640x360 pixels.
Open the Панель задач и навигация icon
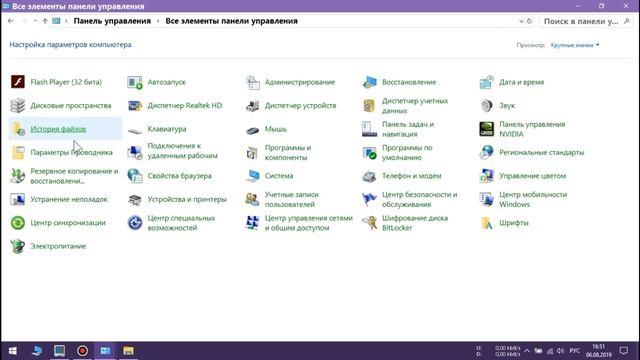369,129
